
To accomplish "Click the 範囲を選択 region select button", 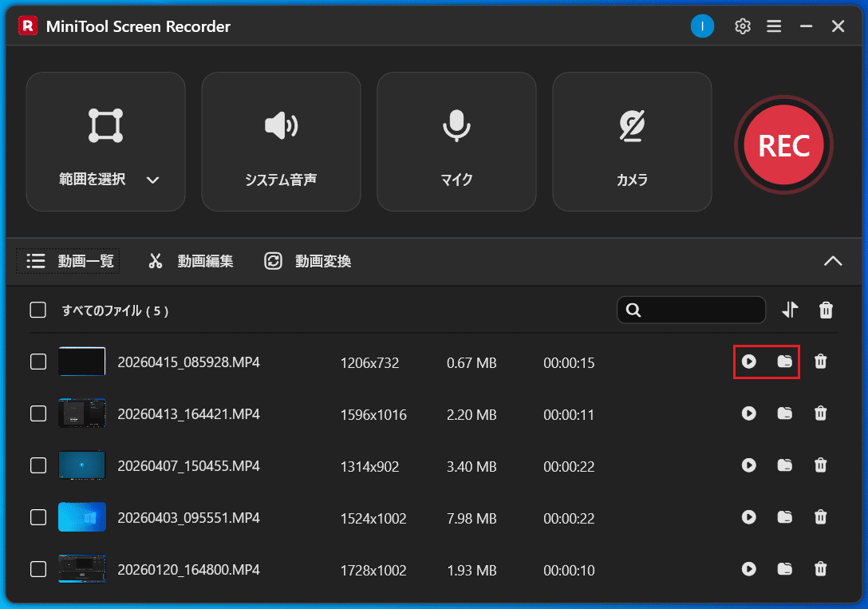I will [106, 142].
